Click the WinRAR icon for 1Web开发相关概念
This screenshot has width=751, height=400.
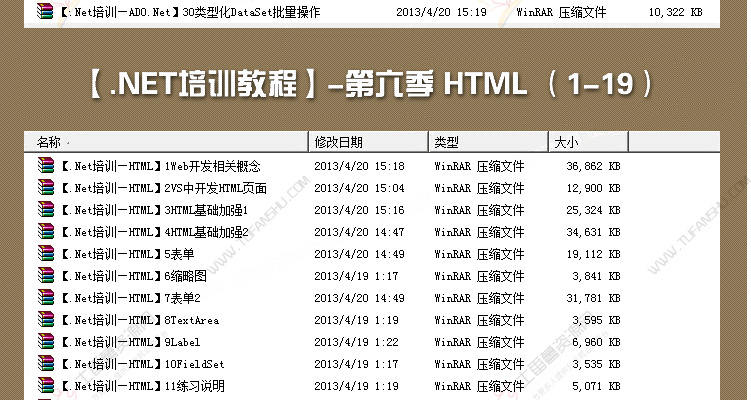point(46,166)
